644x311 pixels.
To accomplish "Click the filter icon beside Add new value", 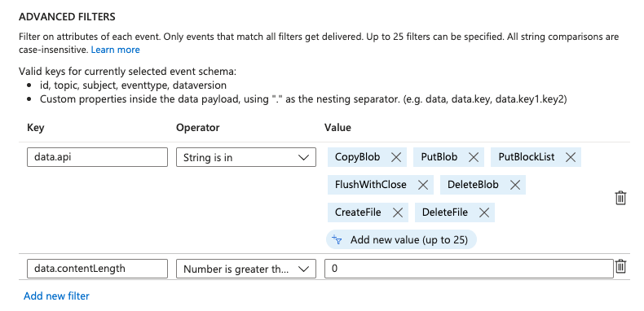I will click(x=337, y=239).
